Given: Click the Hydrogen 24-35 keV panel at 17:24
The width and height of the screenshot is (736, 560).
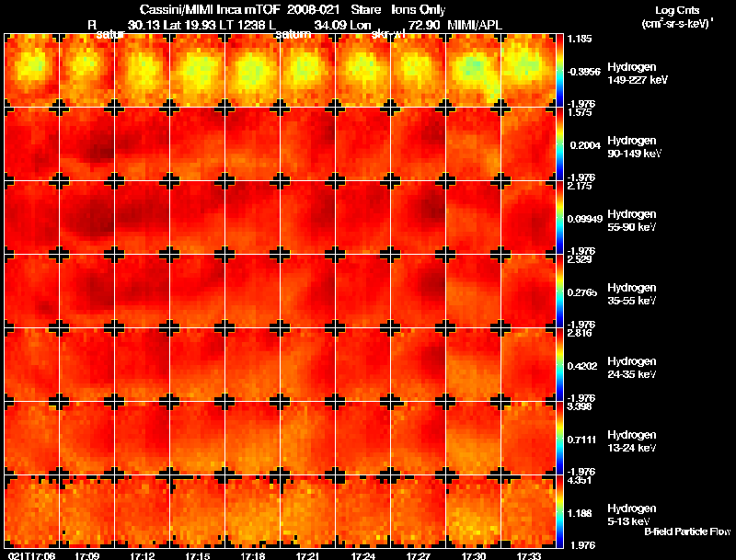Looking at the screenshot, I should [x=362, y=365].
